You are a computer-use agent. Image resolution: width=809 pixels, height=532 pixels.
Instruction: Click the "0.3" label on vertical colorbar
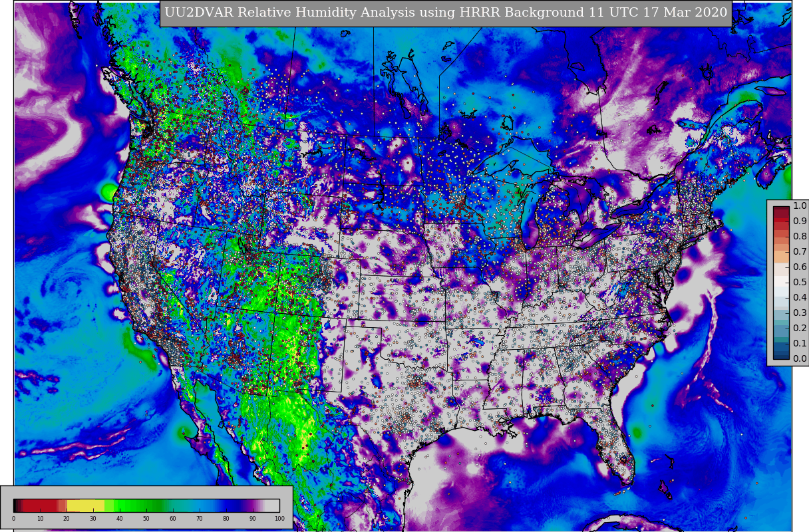point(800,313)
